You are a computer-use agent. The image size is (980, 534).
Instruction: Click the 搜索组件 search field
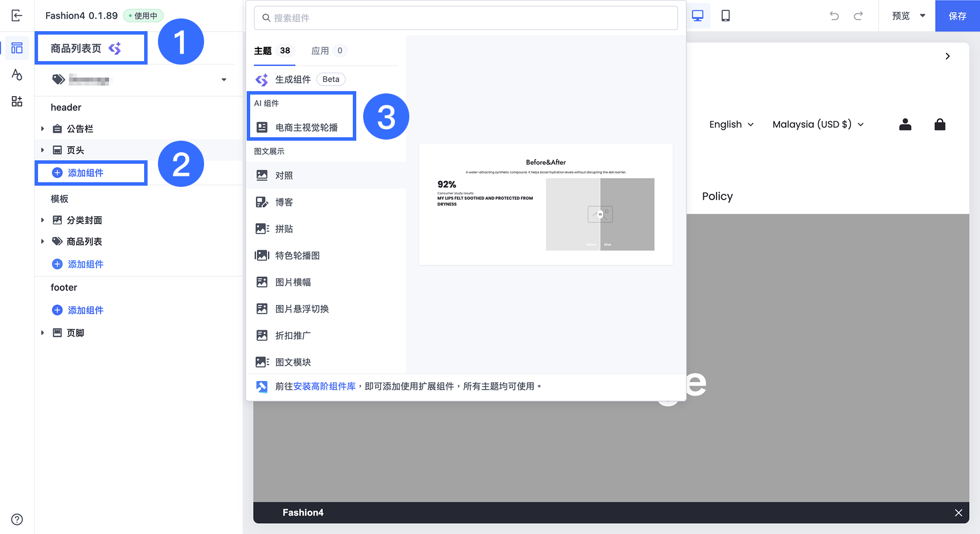(x=466, y=18)
